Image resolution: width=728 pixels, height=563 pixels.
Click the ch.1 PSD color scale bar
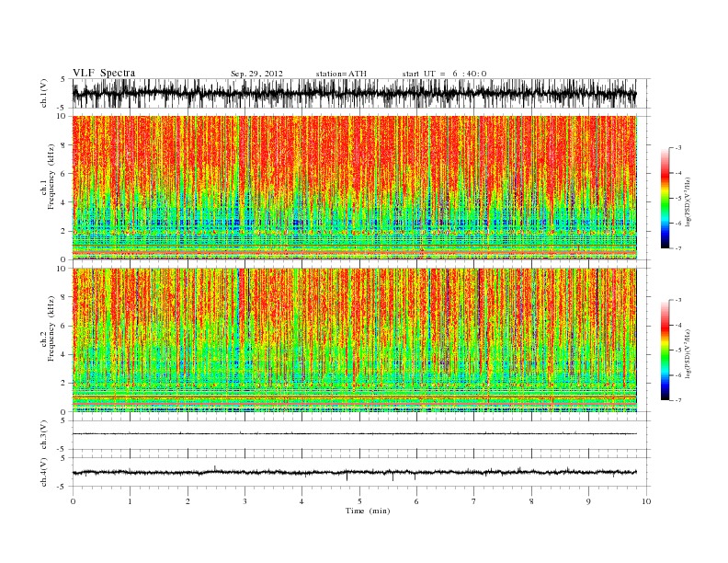coord(665,198)
